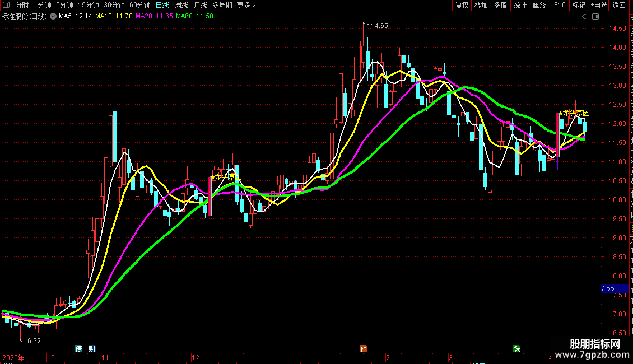Click month 12 on the time axis

196,357
